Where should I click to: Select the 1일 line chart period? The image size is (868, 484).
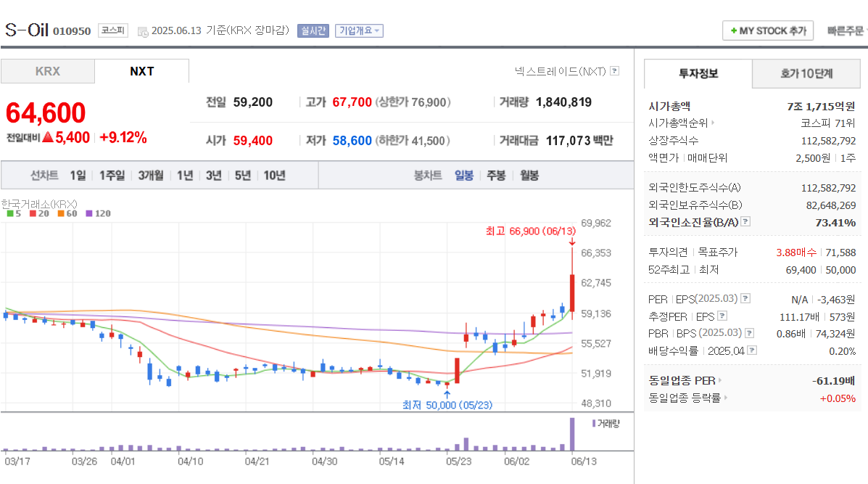[78, 176]
